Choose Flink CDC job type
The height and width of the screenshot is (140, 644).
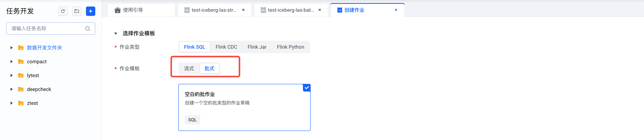coord(226,47)
